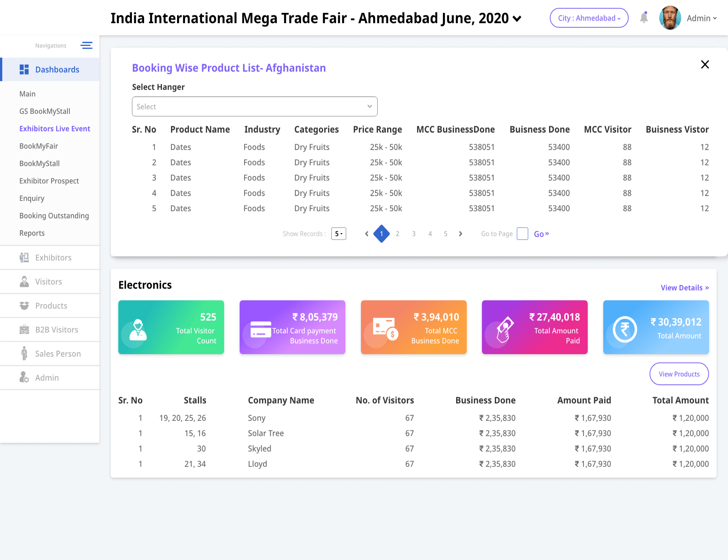Viewport: 728px width, 560px height.
Task: Click the B2B Visitors sidebar icon
Action: (24, 329)
